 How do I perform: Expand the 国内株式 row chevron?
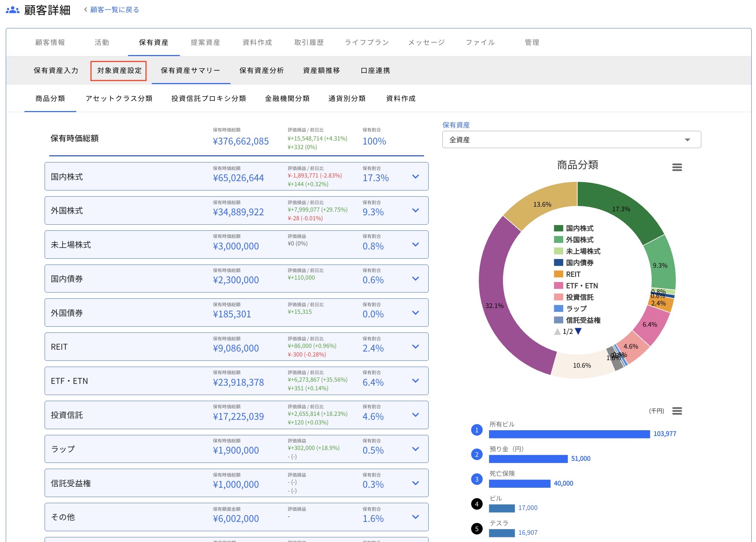[x=415, y=176]
